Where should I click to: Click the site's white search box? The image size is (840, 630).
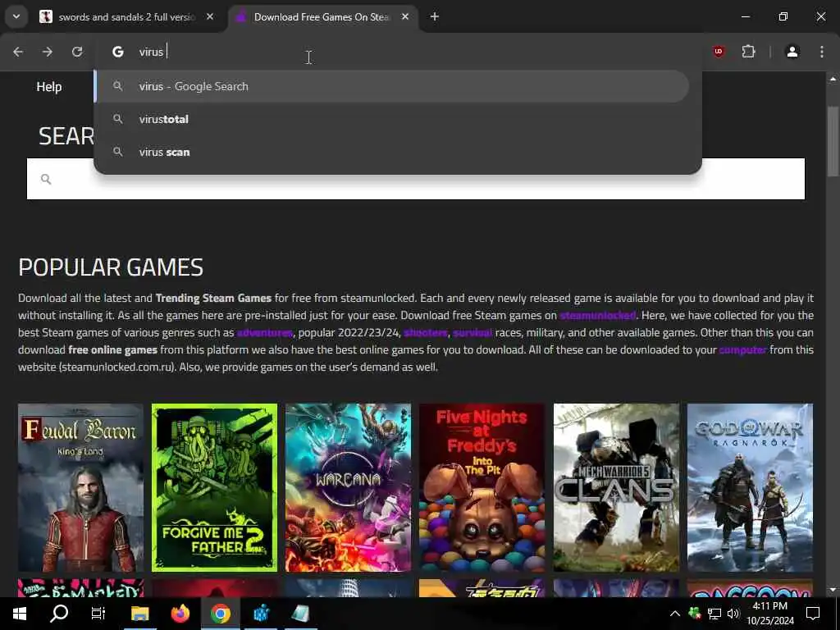pos(416,179)
